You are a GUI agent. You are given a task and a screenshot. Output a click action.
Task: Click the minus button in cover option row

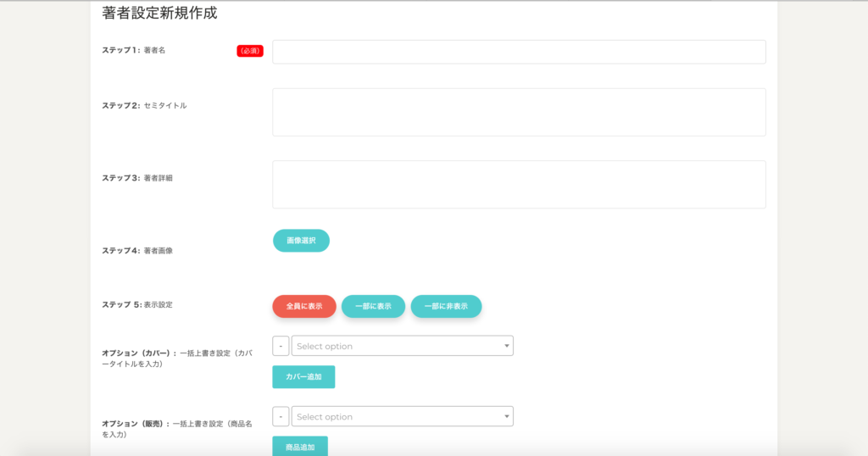click(x=281, y=346)
